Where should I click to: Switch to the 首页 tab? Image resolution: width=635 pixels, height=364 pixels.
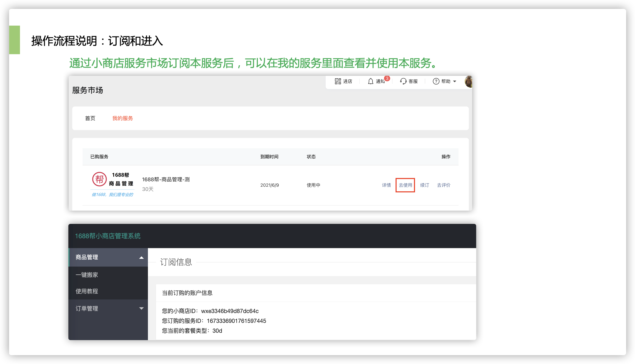coord(90,118)
